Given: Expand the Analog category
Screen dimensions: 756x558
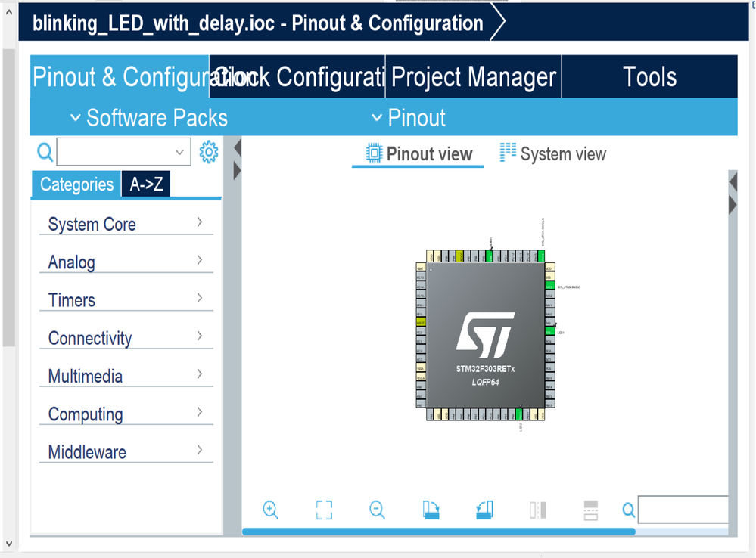Looking at the screenshot, I should [126, 262].
